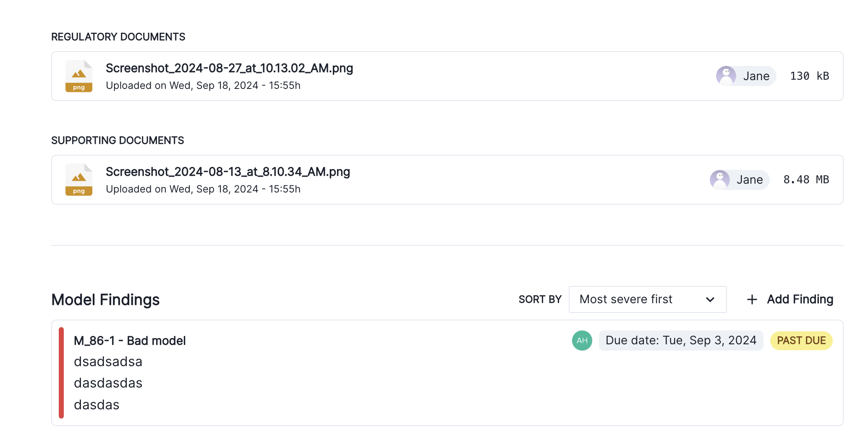Toggle the PAST DUE status badge

[801, 340]
